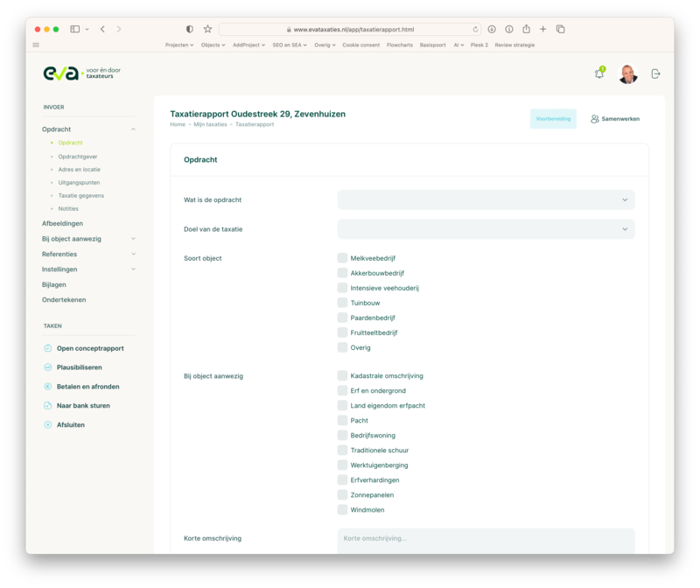
Task: Bookmark page with star icon
Action: pos(207,29)
